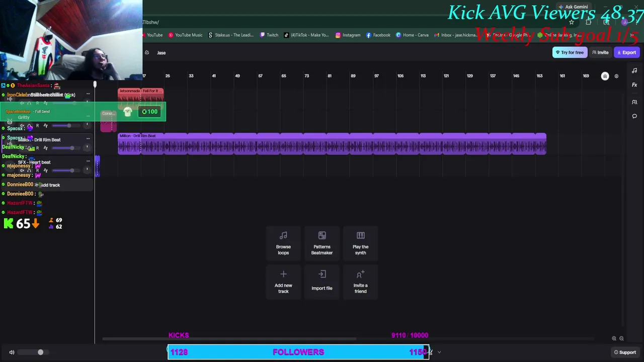Click Add track in track list
Image resolution: width=644 pixels, height=362 pixels.
point(47,185)
